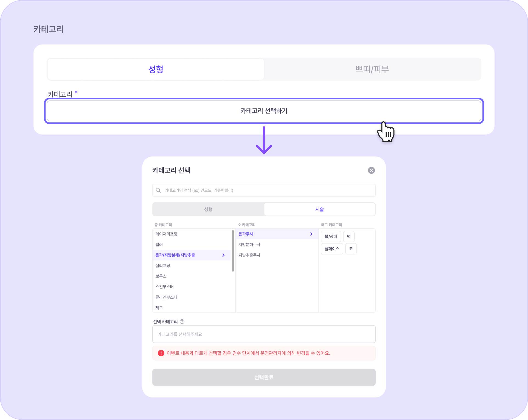Click the 중 카테고리 column header
The height and width of the screenshot is (420, 528).
pos(163,225)
